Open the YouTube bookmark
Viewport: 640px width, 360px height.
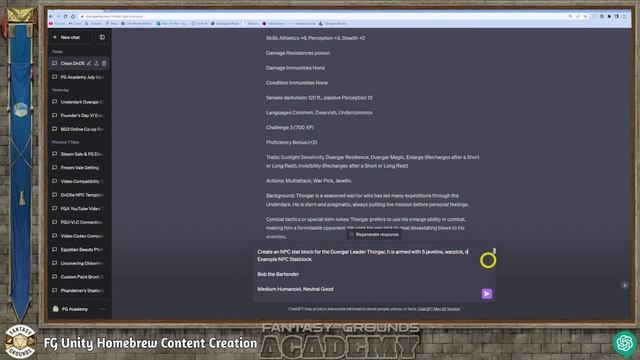coord(57,24)
